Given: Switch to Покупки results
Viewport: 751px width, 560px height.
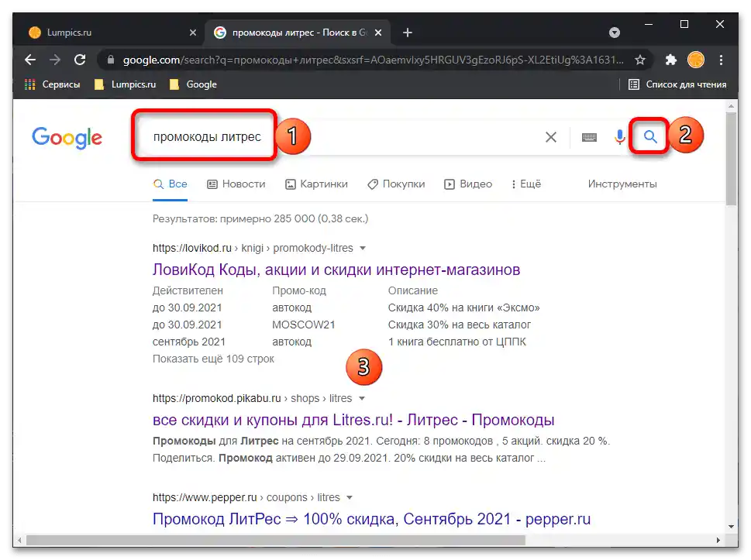Looking at the screenshot, I should click(396, 184).
